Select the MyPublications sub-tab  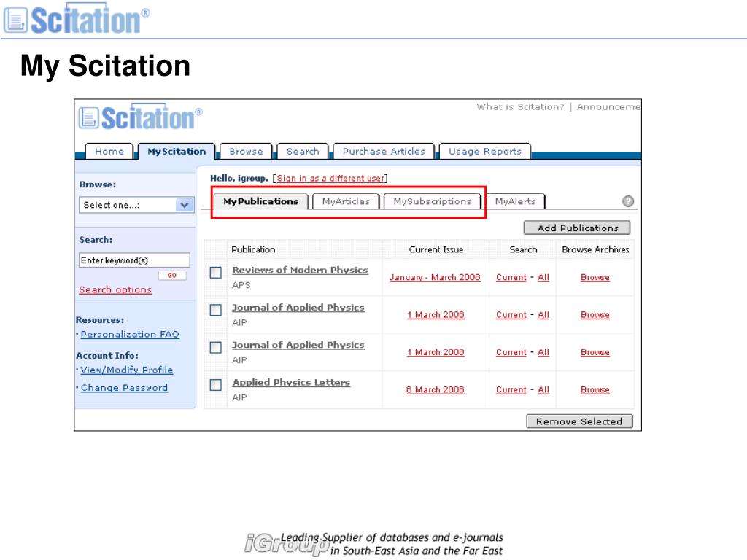pos(260,201)
